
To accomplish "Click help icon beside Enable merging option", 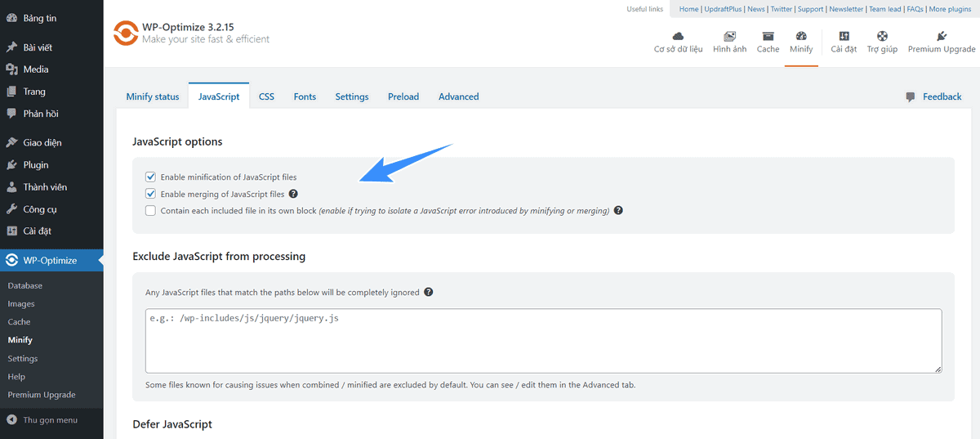I will pos(293,195).
